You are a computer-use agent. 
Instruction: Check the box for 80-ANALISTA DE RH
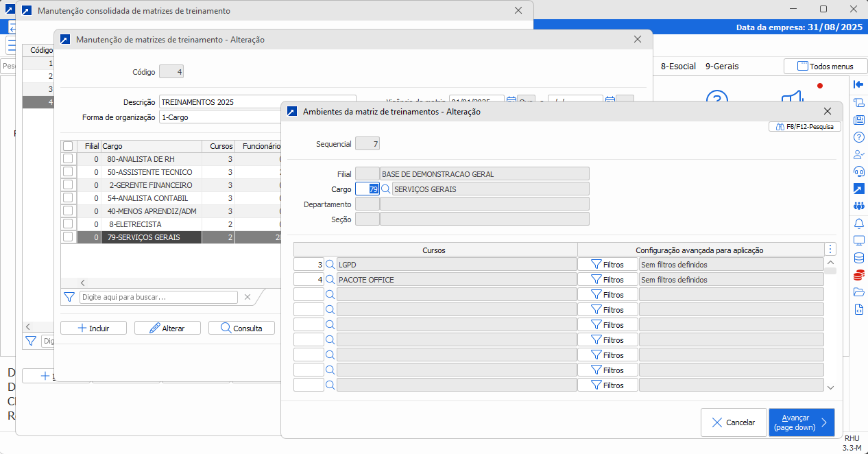[68, 159]
